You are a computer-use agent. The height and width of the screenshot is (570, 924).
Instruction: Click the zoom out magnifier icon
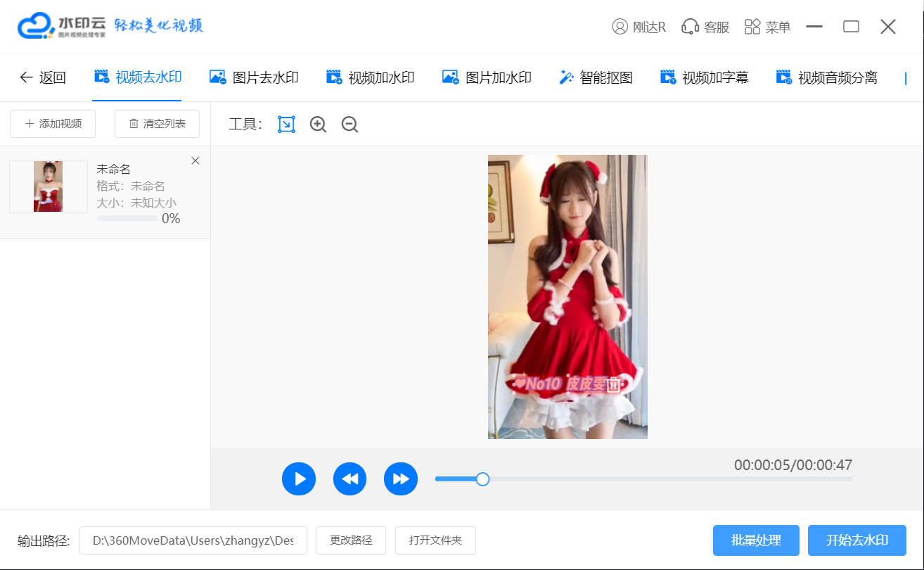pyautogui.click(x=349, y=125)
